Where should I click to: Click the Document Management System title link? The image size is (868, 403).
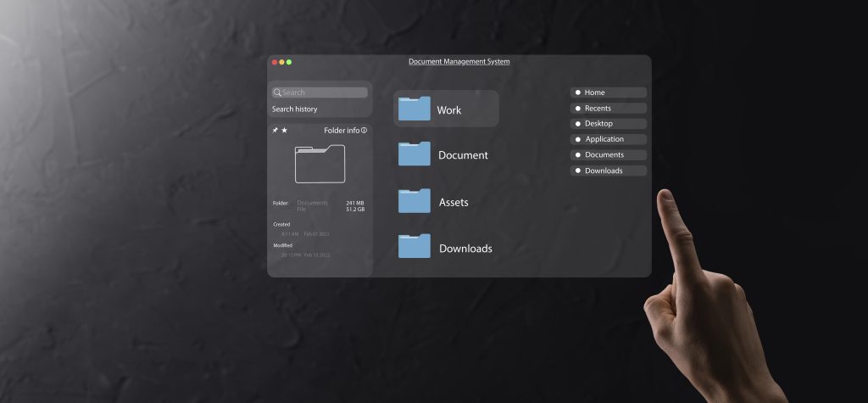click(459, 62)
